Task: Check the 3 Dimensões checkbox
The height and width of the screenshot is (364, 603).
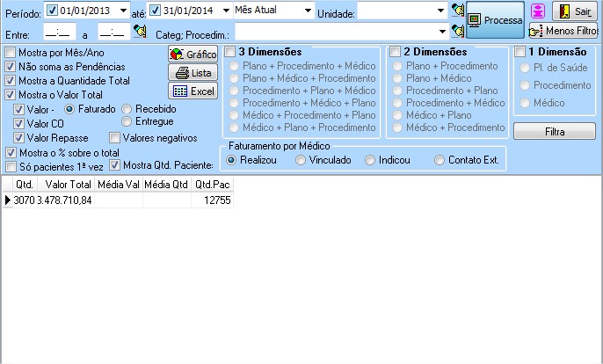Action: (230, 52)
